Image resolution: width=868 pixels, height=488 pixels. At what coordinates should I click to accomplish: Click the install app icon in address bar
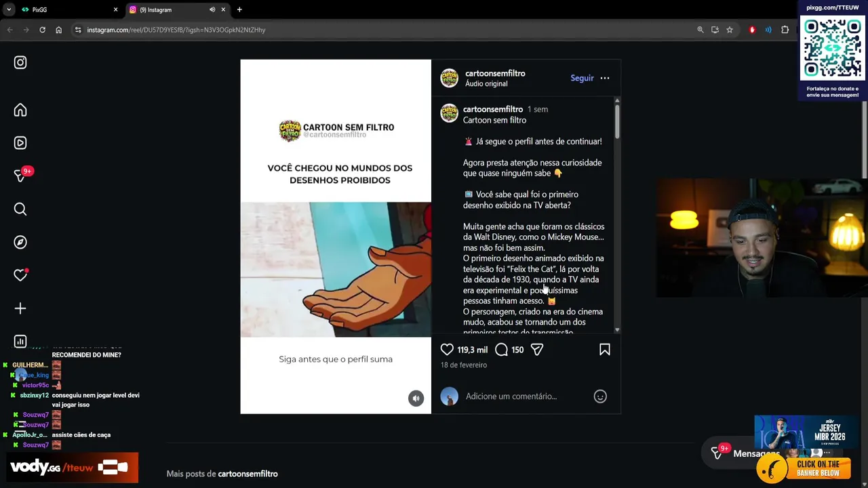[x=715, y=30]
